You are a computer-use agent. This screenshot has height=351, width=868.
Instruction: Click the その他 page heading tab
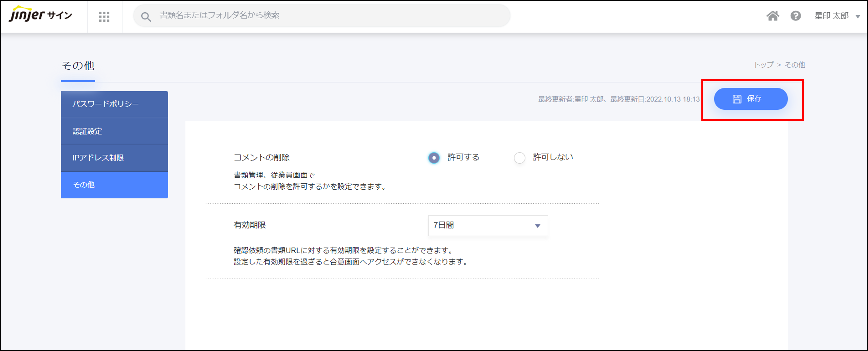tap(78, 66)
